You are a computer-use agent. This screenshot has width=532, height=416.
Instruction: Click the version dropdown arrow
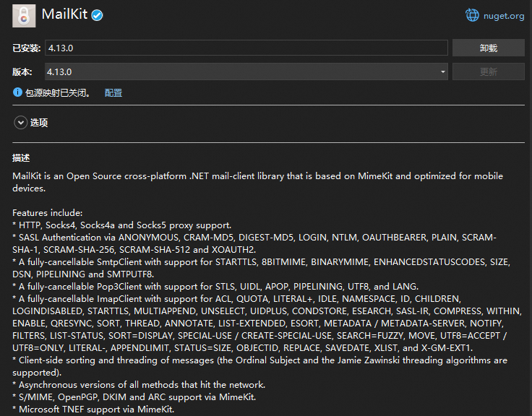(x=443, y=72)
